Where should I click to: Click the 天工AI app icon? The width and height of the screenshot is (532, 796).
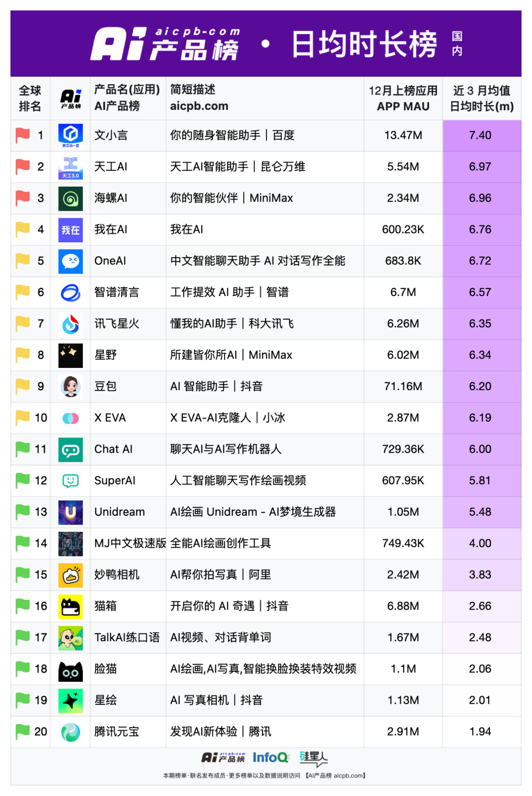point(70,167)
